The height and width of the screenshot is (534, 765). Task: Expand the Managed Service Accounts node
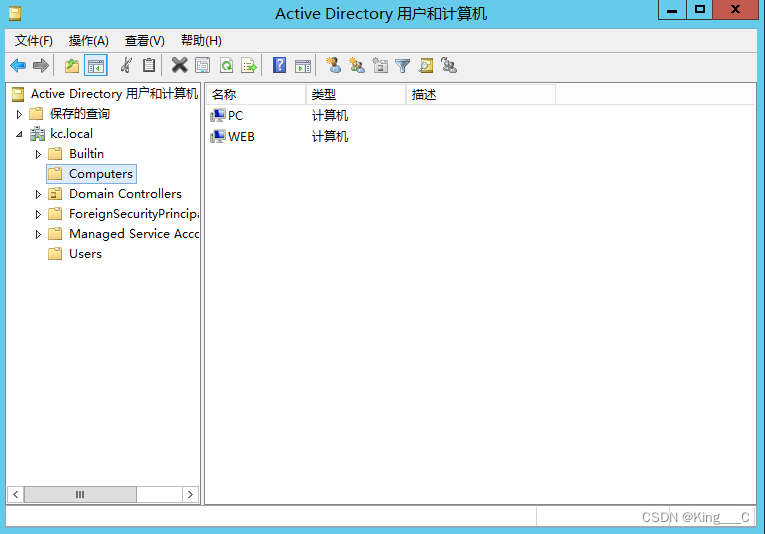pyautogui.click(x=38, y=234)
